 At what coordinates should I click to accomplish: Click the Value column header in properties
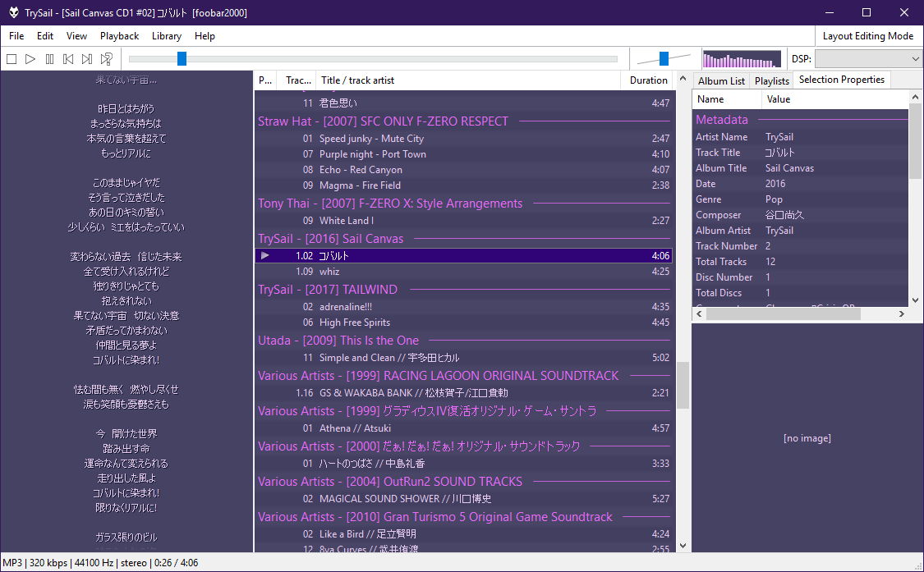click(x=835, y=99)
